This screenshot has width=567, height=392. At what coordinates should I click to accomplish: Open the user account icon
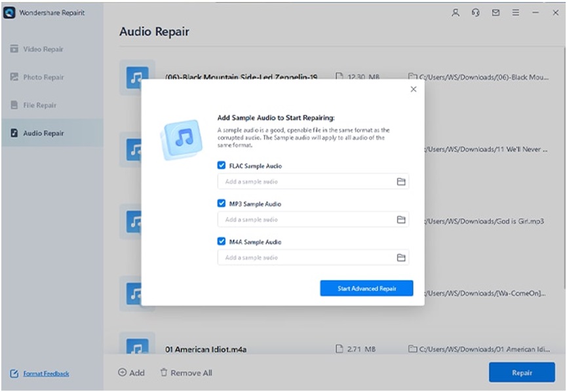click(456, 12)
